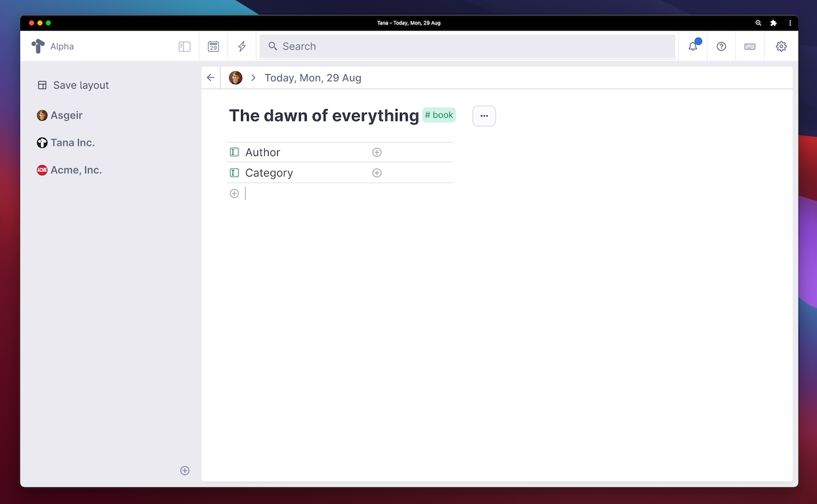The width and height of the screenshot is (817, 504).
Task: Open notifications bell icon
Action: [x=693, y=47]
